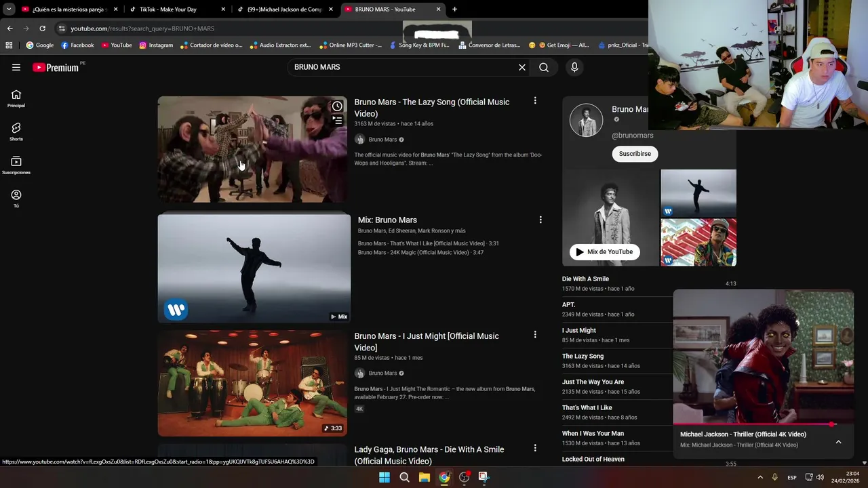
Task: Open the Instagram bookmark
Action: pos(156,45)
